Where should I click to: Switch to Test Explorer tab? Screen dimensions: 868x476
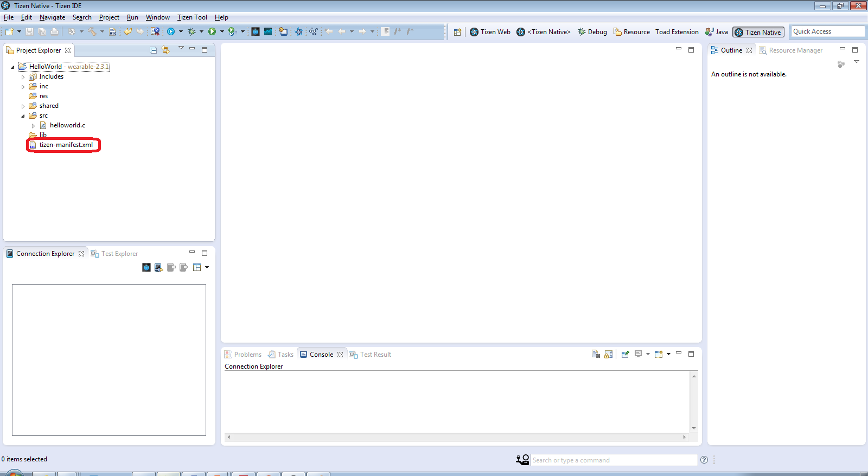coord(114,253)
